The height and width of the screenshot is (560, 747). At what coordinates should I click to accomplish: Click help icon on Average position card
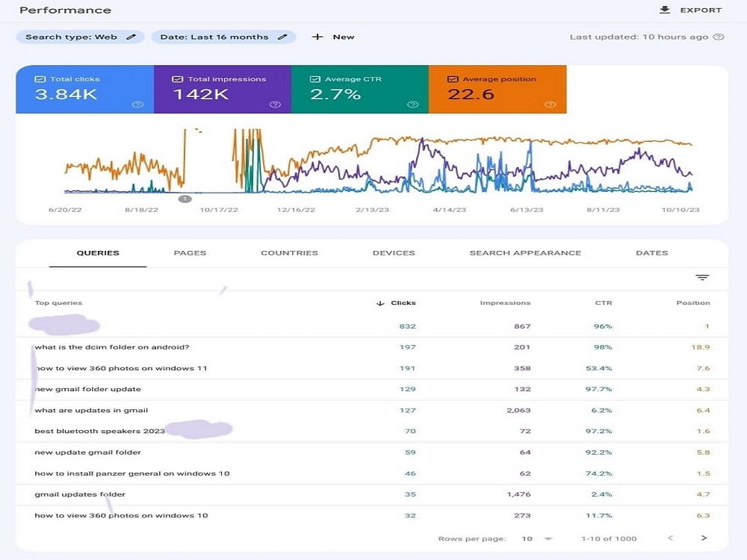(551, 105)
